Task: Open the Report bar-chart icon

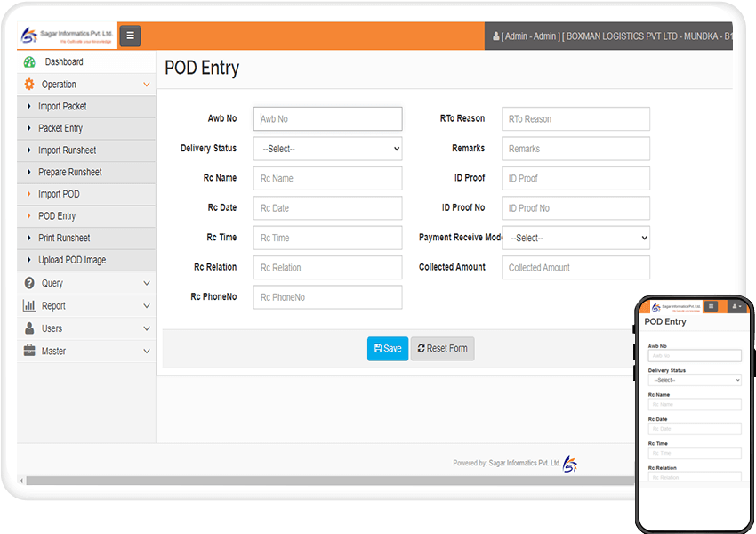Action: 28,307
